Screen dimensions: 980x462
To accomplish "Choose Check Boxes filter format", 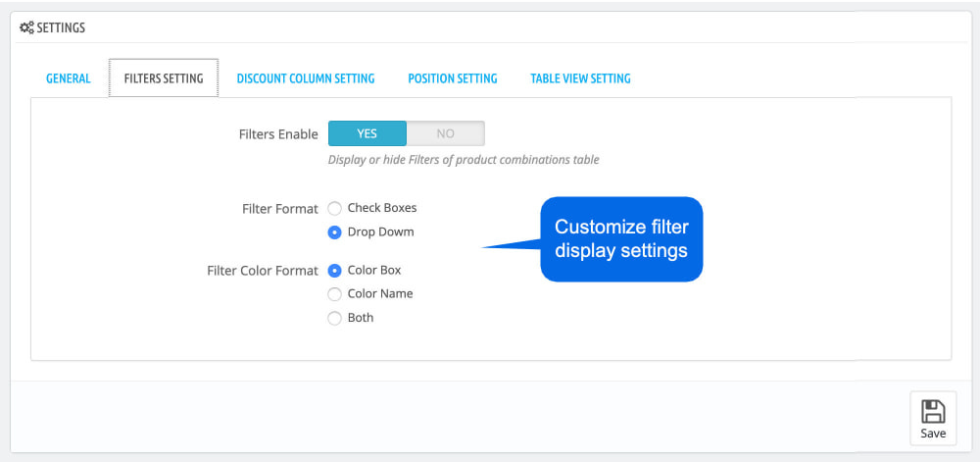I will tap(335, 208).
